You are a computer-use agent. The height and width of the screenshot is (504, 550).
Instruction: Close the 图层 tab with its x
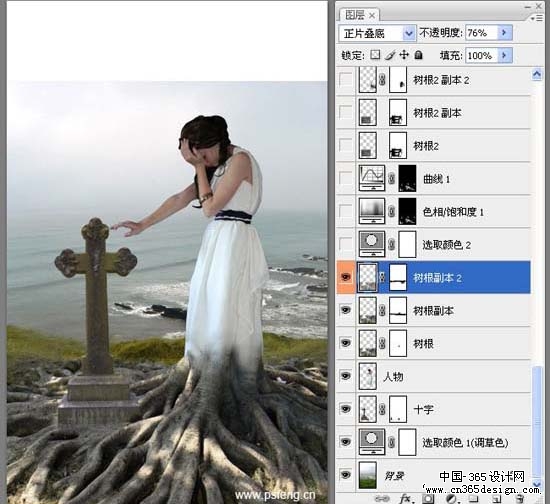click(372, 15)
